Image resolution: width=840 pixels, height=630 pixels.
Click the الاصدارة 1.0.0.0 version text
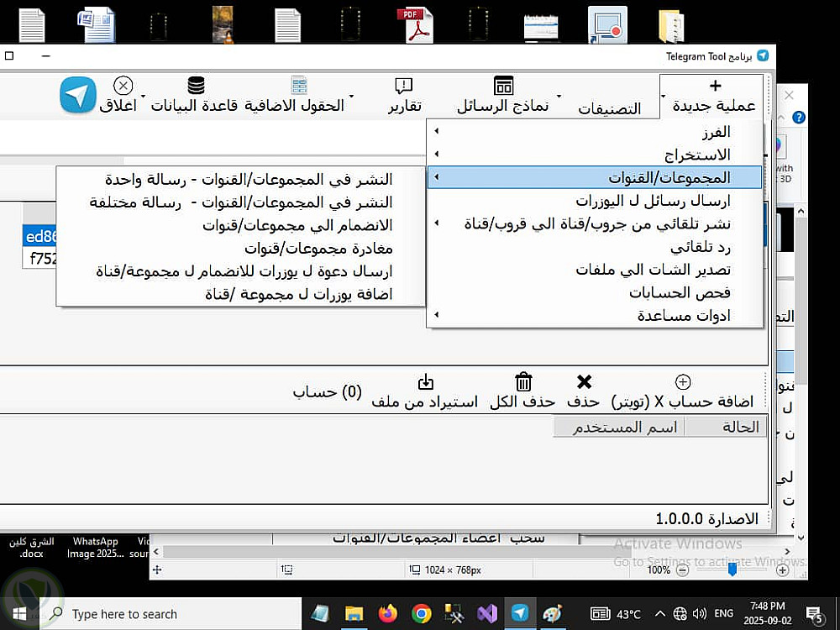pyautogui.click(x=706, y=518)
